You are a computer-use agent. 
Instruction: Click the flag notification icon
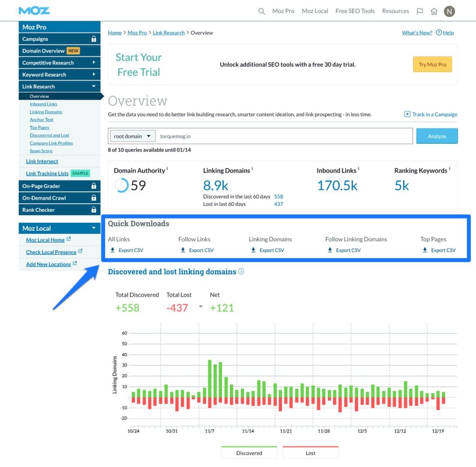click(x=420, y=11)
